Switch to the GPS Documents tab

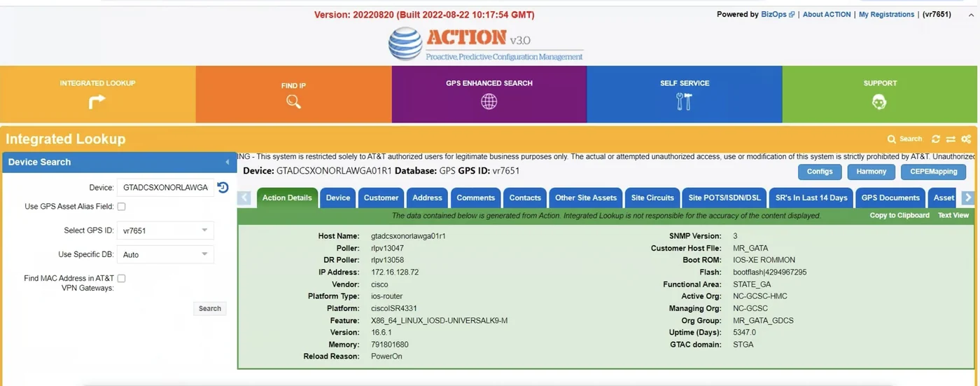(x=890, y=198)
